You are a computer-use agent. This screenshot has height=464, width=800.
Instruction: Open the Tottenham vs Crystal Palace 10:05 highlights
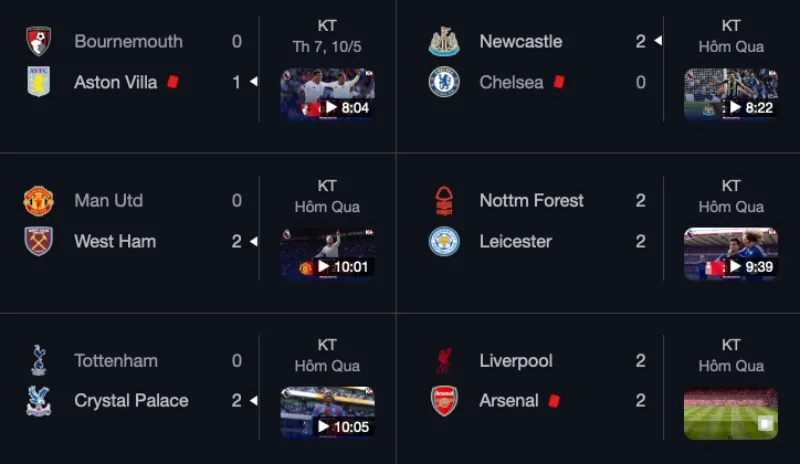pyautogui.click(x=328, y=413)
